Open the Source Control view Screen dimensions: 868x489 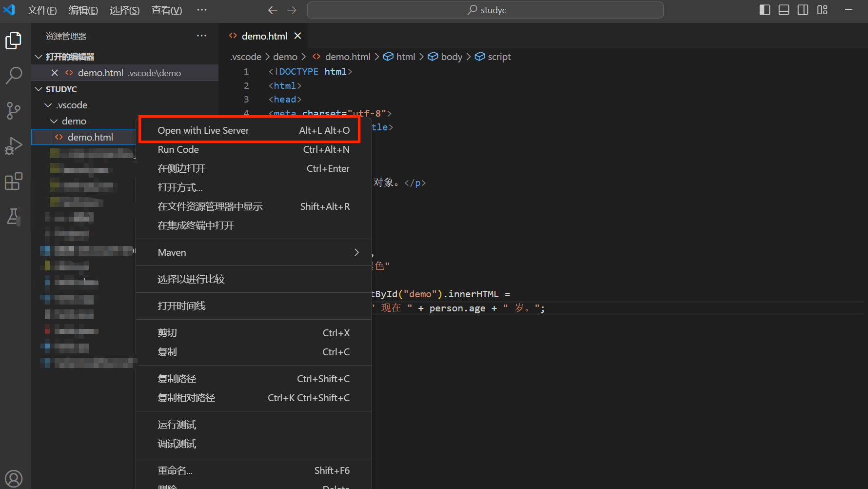pos(14,111)
